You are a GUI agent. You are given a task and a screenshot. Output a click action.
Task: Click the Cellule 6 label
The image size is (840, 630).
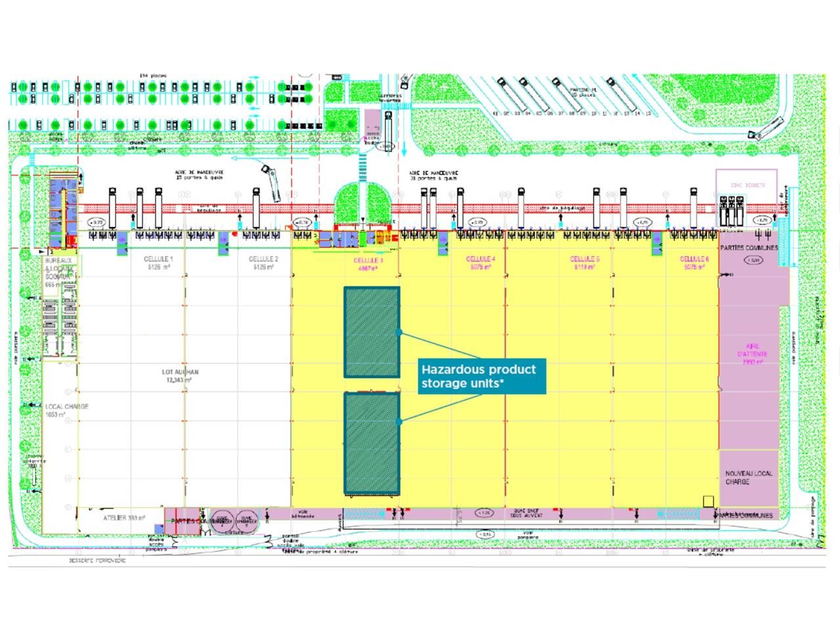coord(694,263)
